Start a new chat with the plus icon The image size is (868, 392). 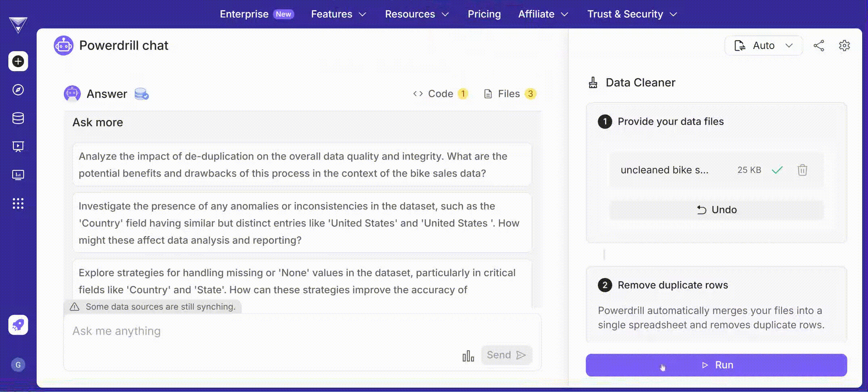[x=18, y=61]
